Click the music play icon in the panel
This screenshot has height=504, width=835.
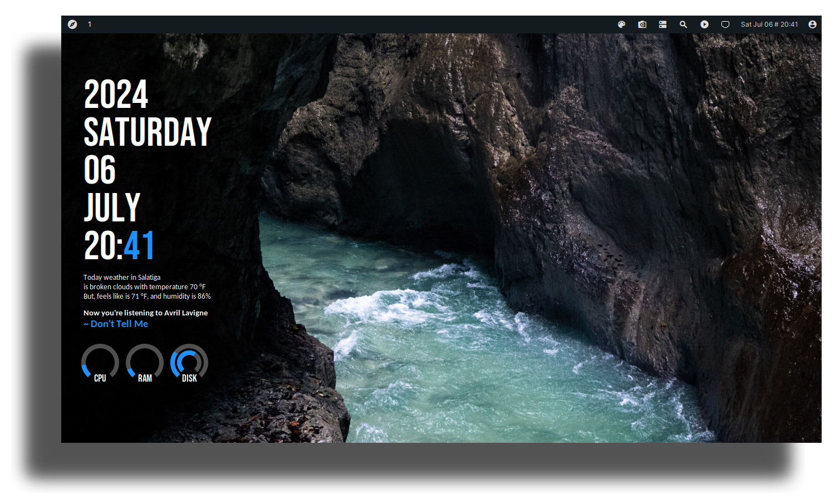click(x=704, y=24)
